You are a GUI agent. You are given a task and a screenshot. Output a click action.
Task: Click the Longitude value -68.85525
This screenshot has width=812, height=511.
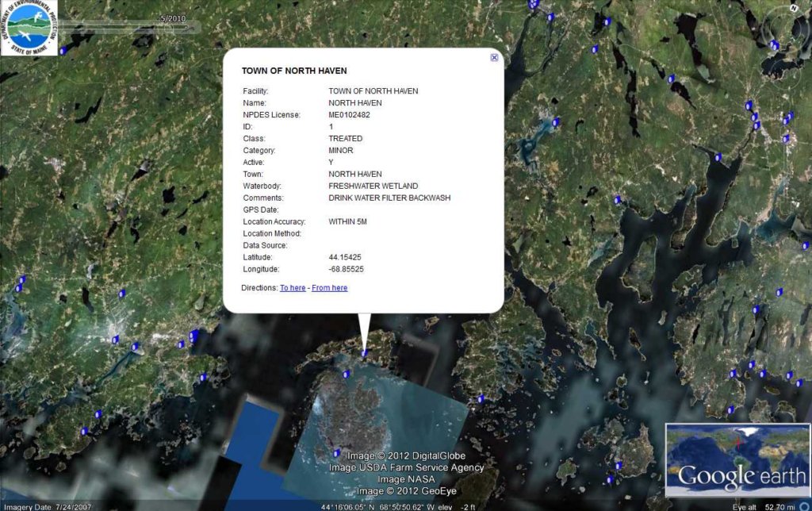[x=346, y=270]
